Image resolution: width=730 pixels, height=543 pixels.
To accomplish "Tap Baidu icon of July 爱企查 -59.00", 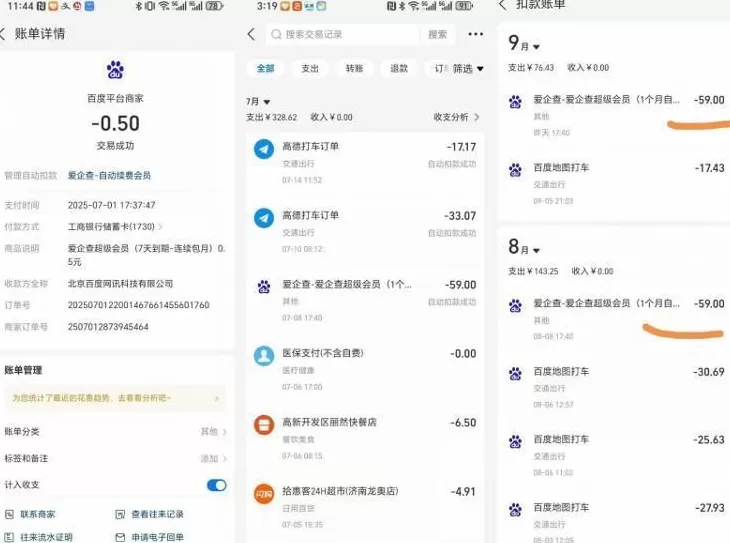I will 264,287.
